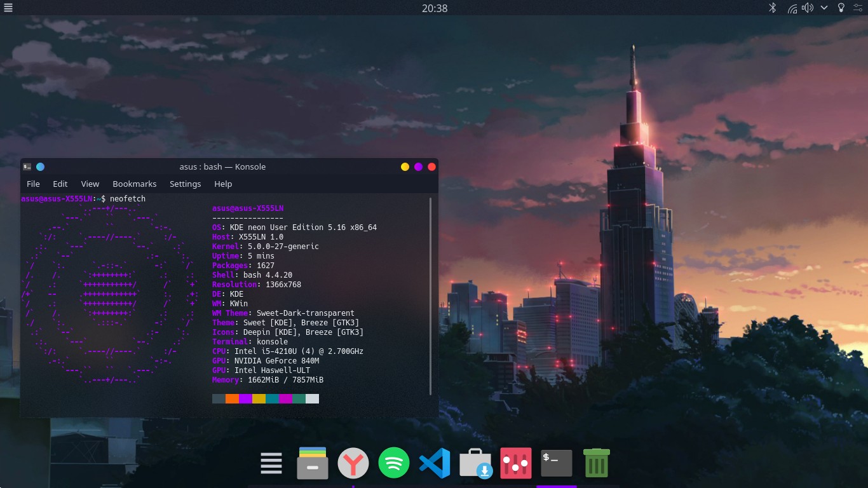
Task: Open the Discover software store dock icon
Action: (475, 463)
